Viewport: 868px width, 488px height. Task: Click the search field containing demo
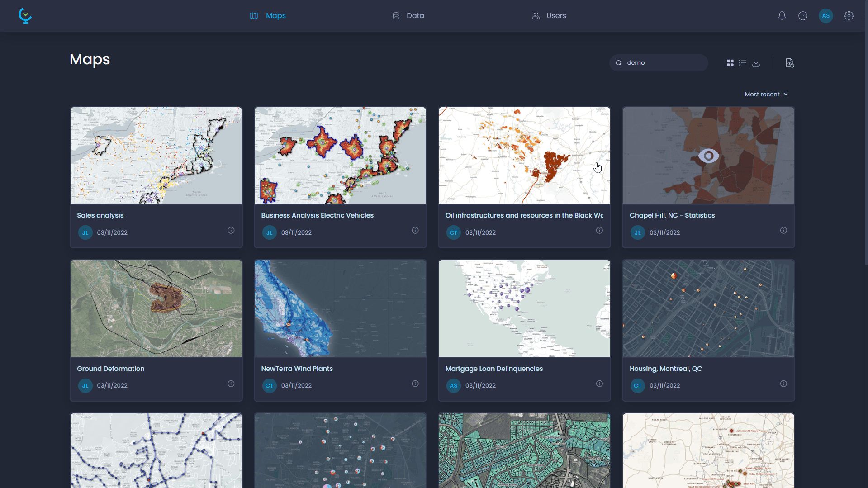coord(658,63)
